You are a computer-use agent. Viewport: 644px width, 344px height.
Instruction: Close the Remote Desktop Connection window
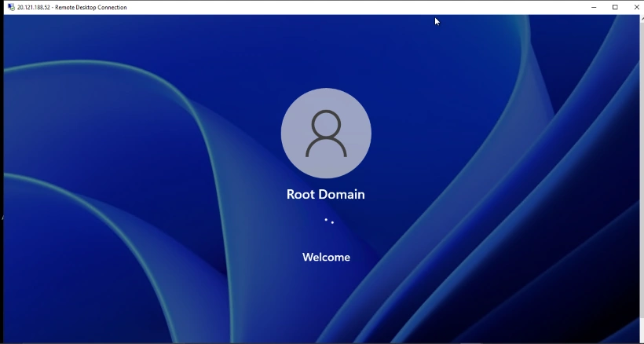(x=636, y=7)
